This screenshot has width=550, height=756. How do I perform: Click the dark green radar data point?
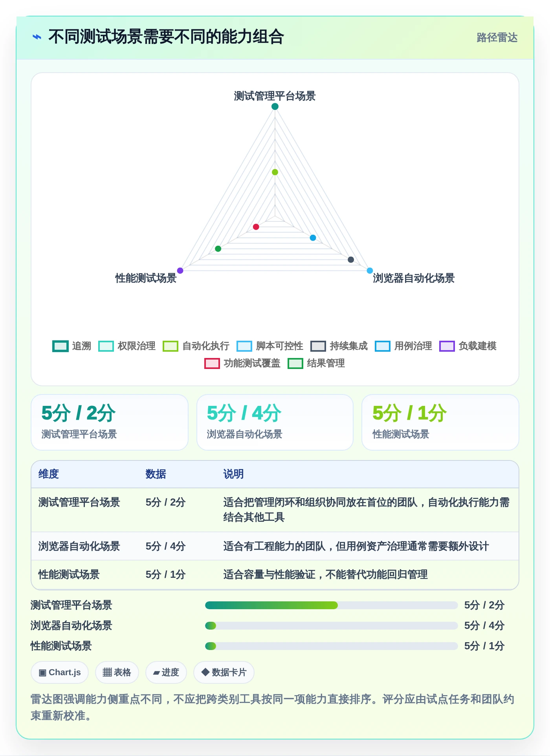point(218,248)
